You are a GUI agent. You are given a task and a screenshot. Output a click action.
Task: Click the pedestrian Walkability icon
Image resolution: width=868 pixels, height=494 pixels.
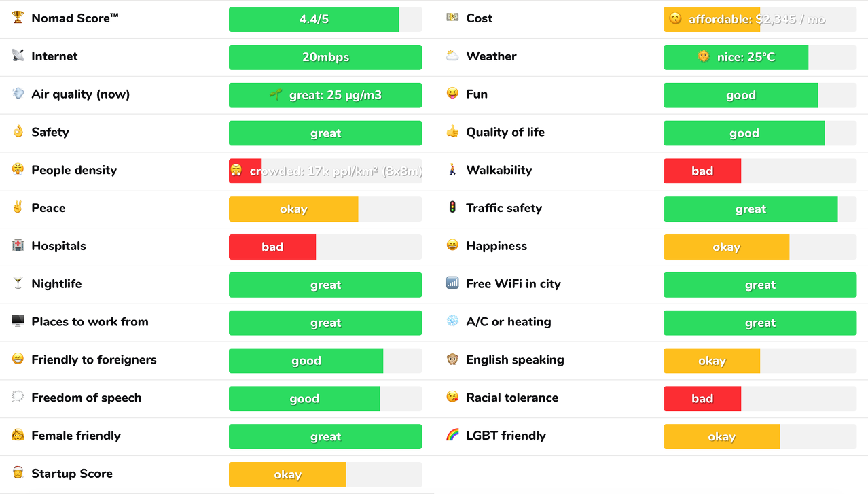452,169
